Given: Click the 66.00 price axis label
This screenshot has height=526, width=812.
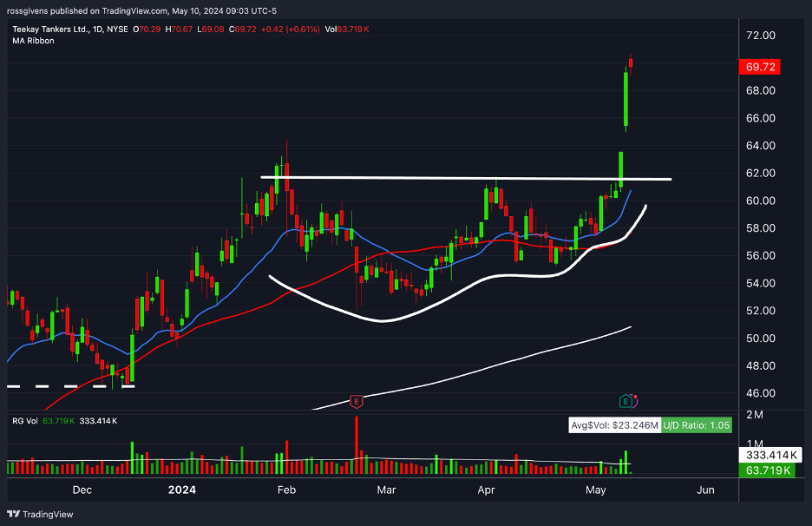Looking at the screenshot, I should click(x=760, y=118).
